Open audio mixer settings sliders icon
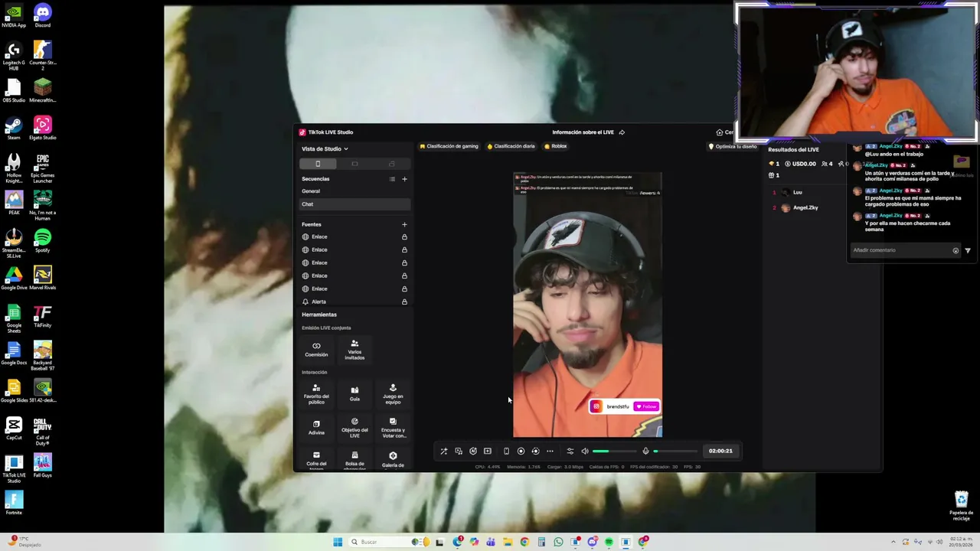Image resolution: width=980 pixels, height=551 pixels. [570, 451]
